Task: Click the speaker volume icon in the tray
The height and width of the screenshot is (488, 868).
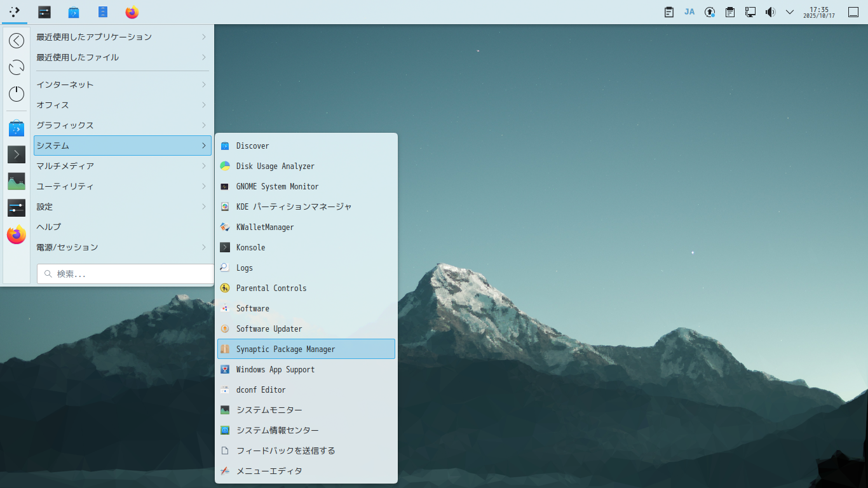Action: click(x=771, y=12)
